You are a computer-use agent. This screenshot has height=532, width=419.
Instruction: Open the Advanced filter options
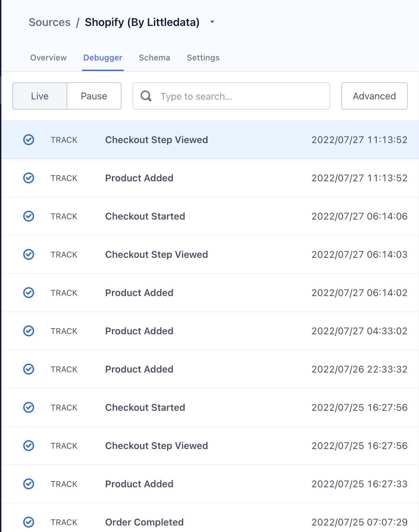pyautogui.click(x=374, y=96)
